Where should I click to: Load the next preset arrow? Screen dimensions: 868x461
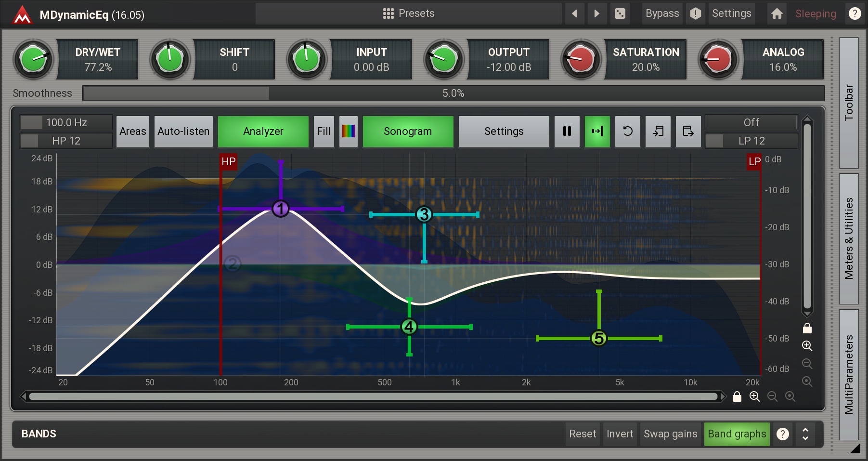point(597,13)
